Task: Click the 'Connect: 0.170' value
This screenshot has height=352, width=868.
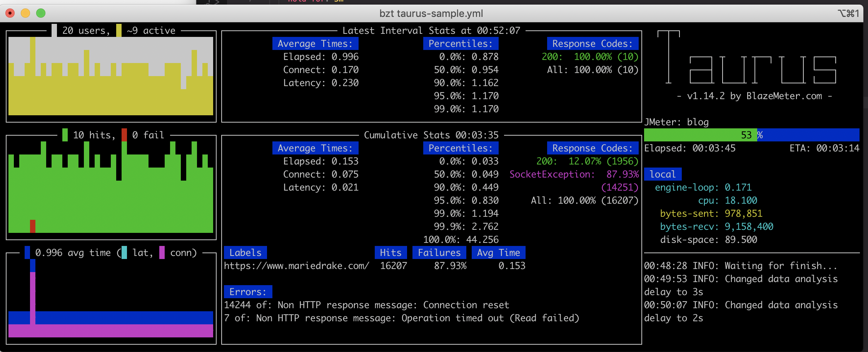Action: point(321,70)
